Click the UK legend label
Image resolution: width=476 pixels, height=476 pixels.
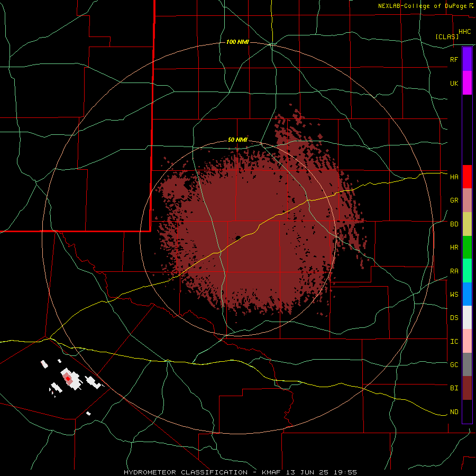[454, 83]
